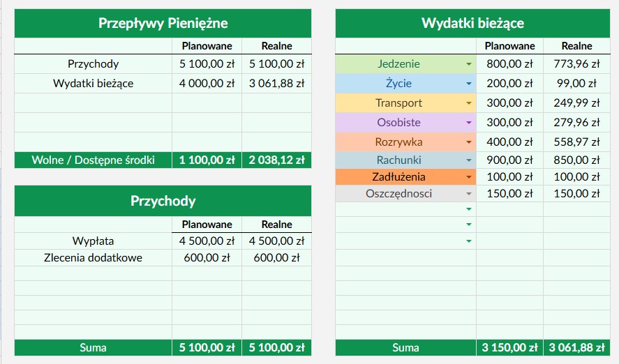The image size is (619, 364).
Task: Expand the Transport category dropdown arrow
Action: [x=469, y=103]
